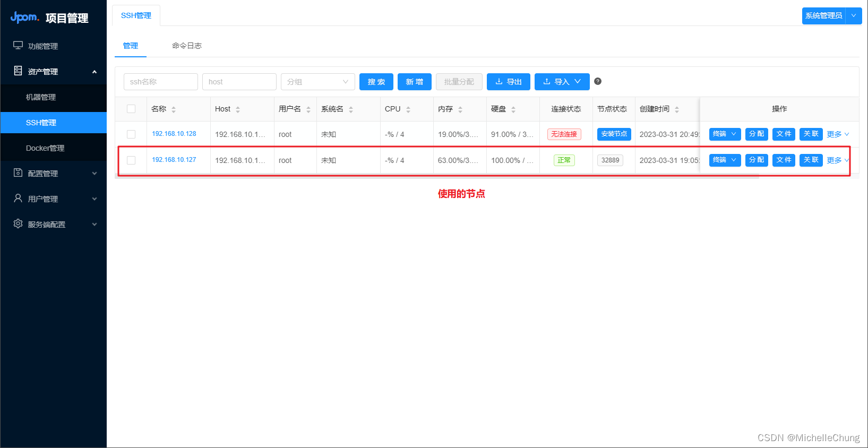
Task: Tick the select-all checkbox in the table header
Action: coord(131,109)
